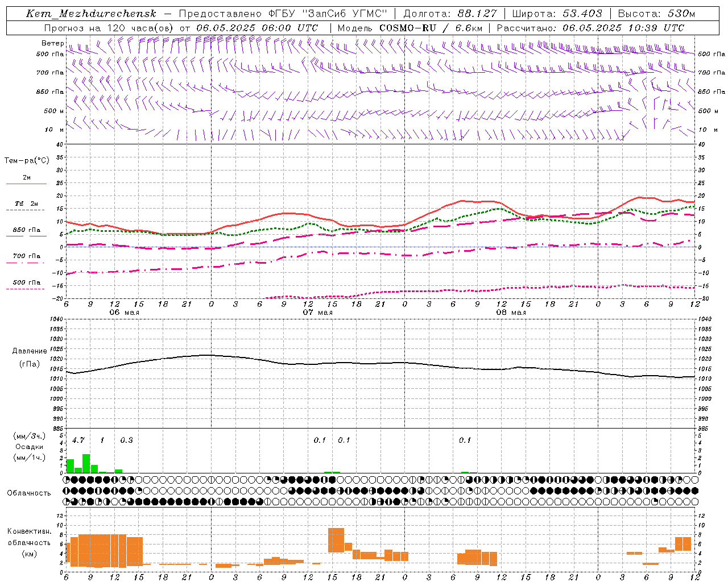The height and width of the screenshot is (582, 728).
Task: Click the 4.7 precipitation total value
Action: point(78,440)
